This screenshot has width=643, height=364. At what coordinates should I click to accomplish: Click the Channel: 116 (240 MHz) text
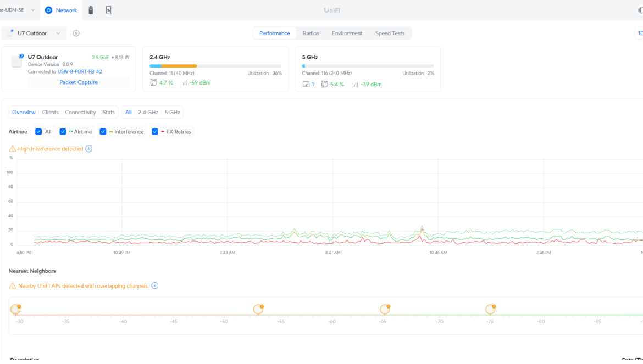point(327,73)
